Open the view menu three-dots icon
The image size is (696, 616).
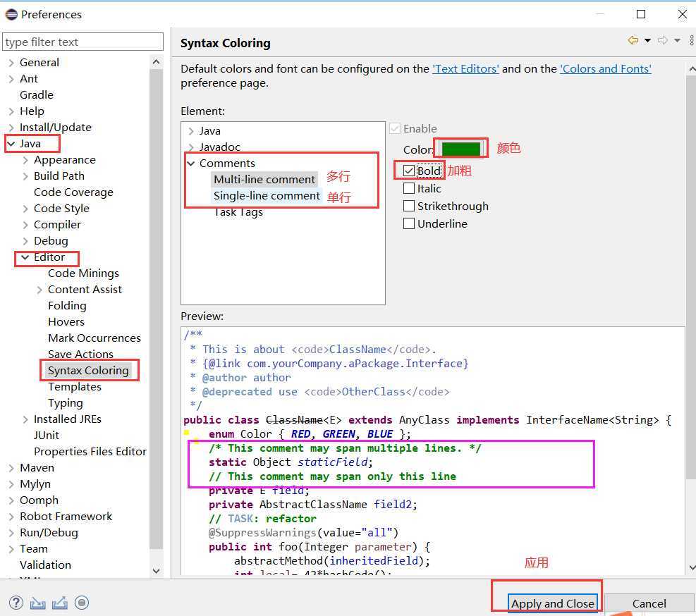(692, 40)
